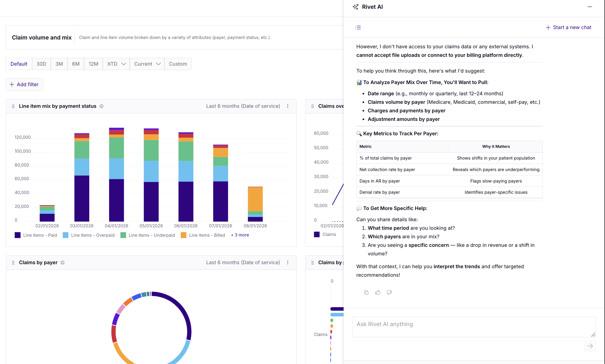Select the 3M date range tab
The height and width of the screenshot is (364, 605).
click(59, 64)
